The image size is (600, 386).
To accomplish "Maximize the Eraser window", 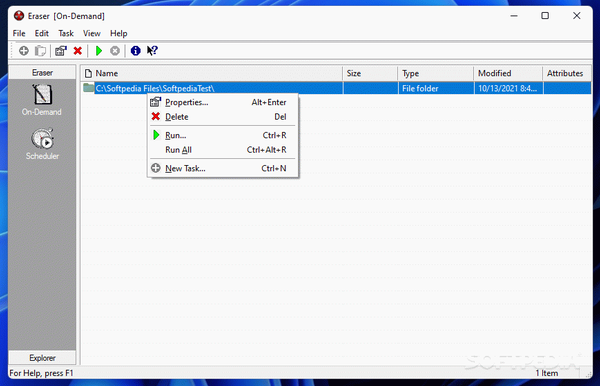I will click(x=545, y=16).
